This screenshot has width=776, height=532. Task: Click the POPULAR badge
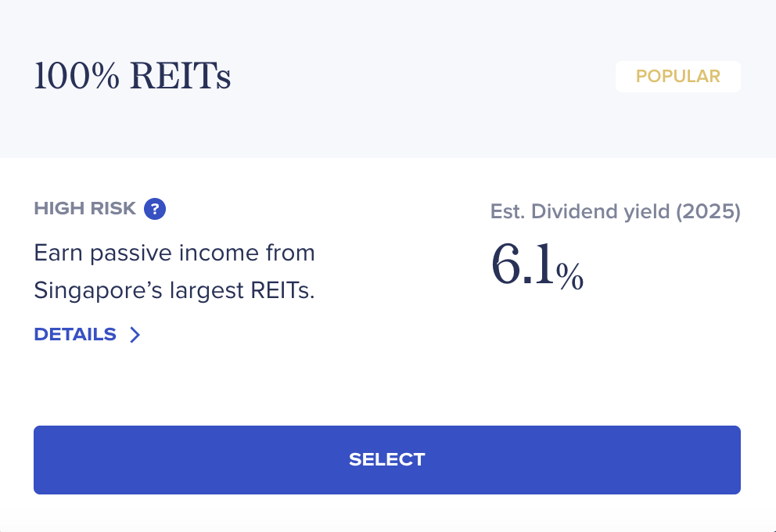pos(678,76)
